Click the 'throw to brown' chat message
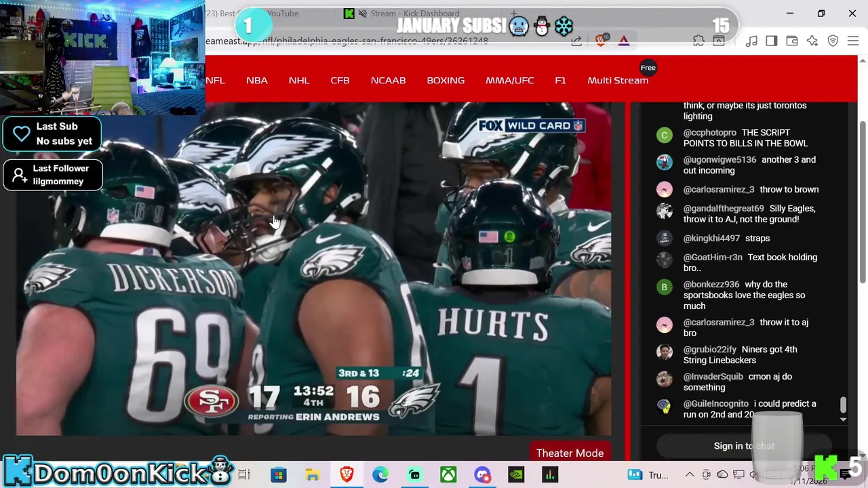The height and width of the screenshot is (488, 868). pos(789,189)
